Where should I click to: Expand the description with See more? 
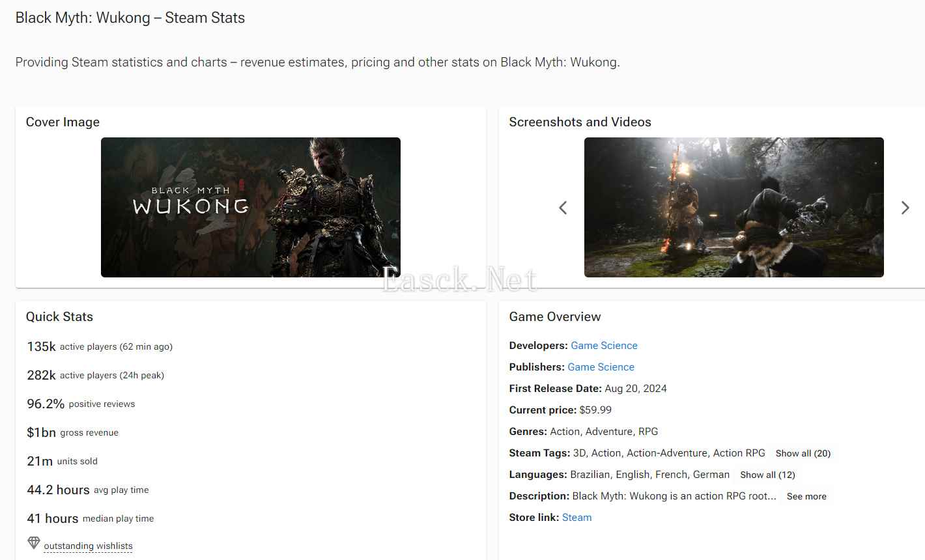(806, 496)
